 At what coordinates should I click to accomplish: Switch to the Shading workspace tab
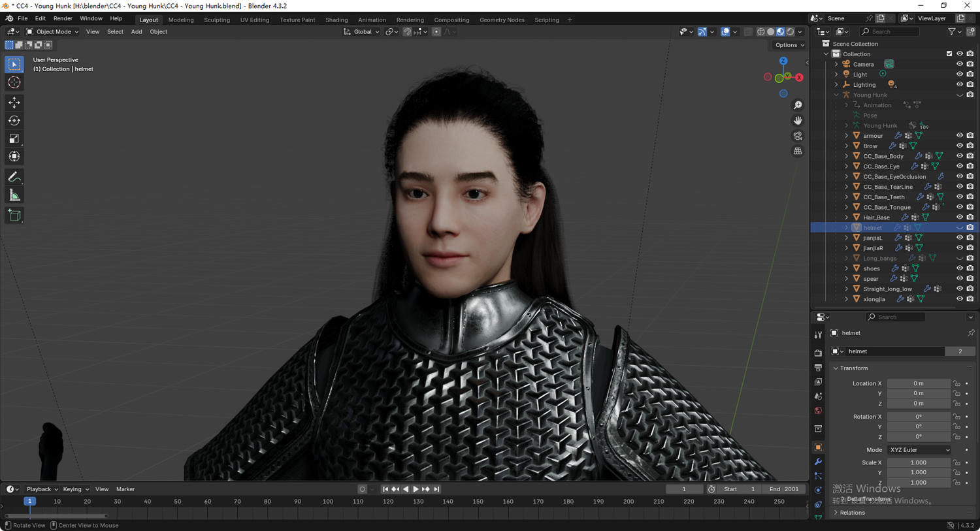(x=336, y=20)
